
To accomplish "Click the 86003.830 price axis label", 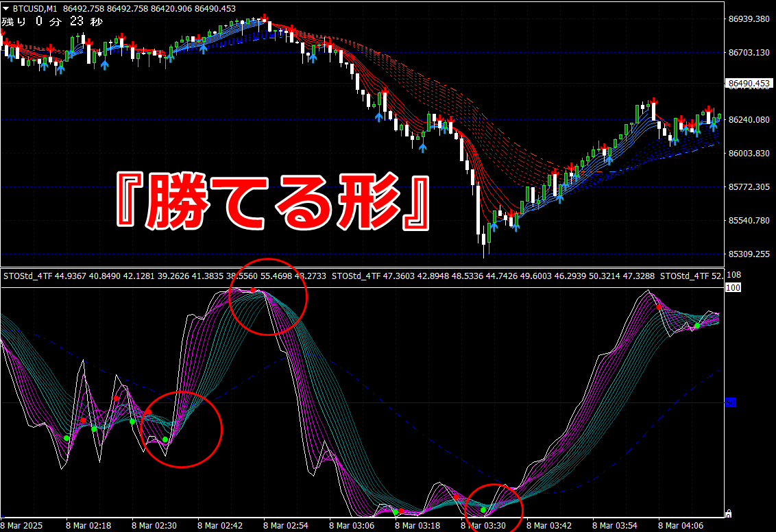I will click(749, 154).
